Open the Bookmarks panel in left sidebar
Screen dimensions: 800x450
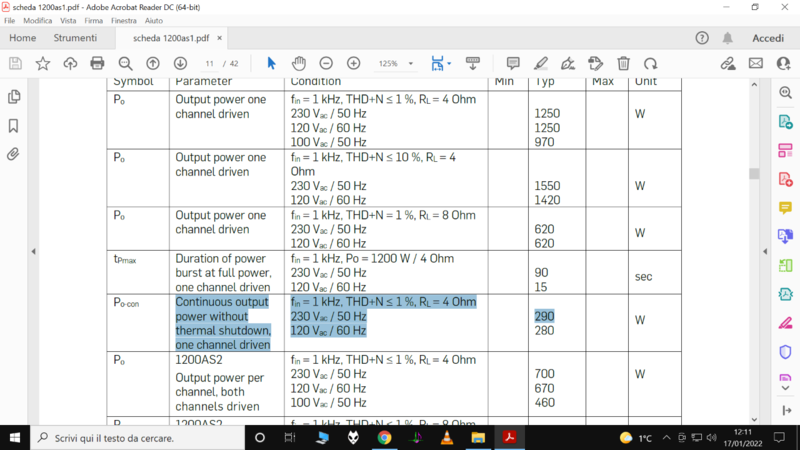tap(14, 126)
